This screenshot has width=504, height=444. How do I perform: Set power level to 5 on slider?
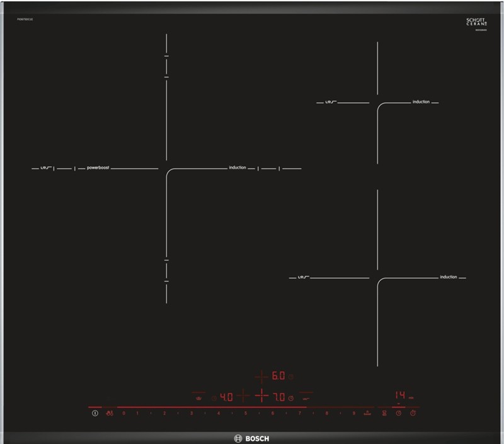pyautogui.click(x=245, y=414)
